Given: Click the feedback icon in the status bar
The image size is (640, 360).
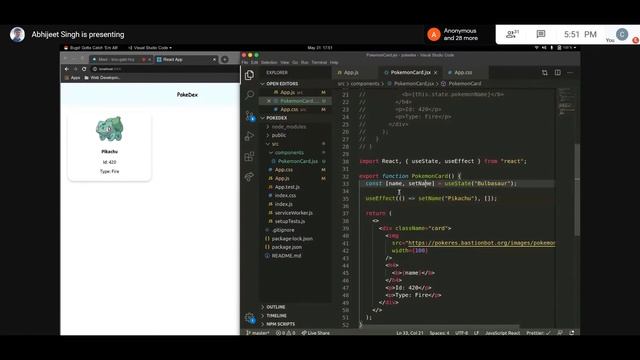Looking at the screenshot, I should pyautogui.click(x=560, y=333).
